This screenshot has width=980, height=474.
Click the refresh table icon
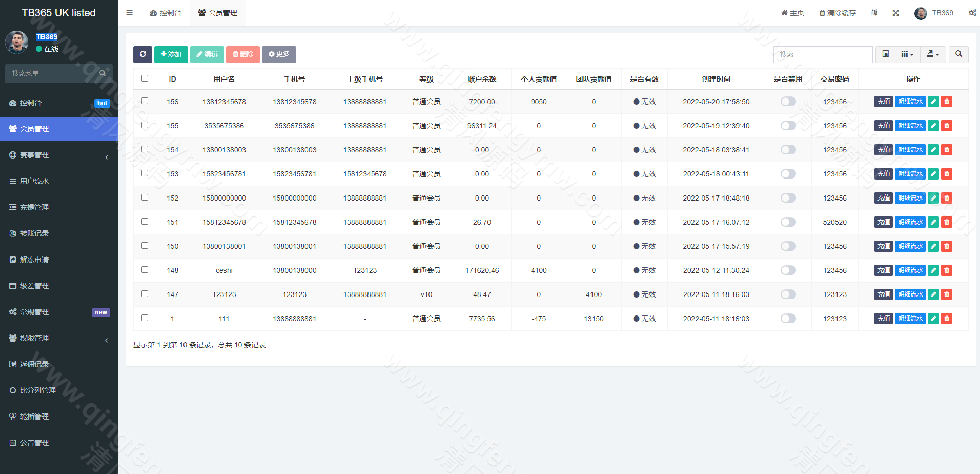pos(142,54)
